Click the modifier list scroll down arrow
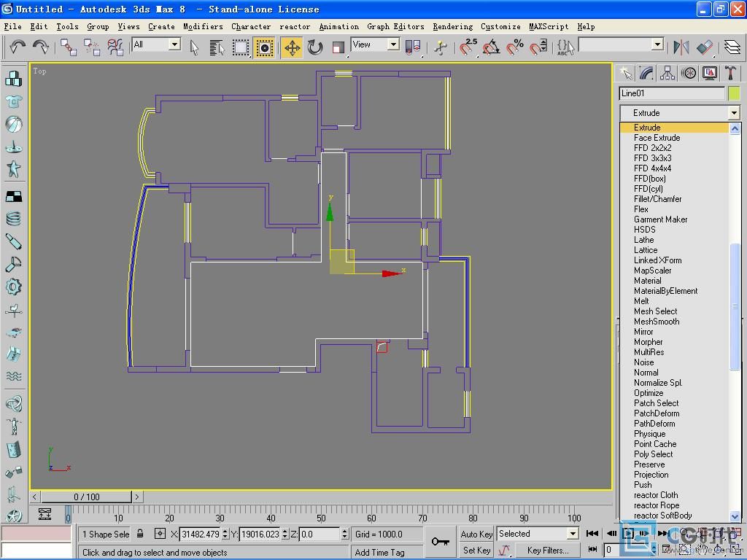 click(735, 516)
